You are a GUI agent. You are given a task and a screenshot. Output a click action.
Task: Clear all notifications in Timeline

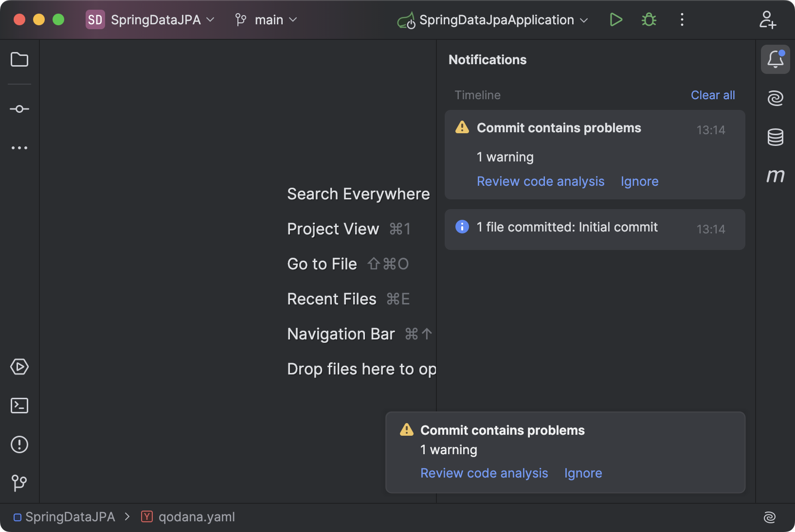(x=712, y=95)
